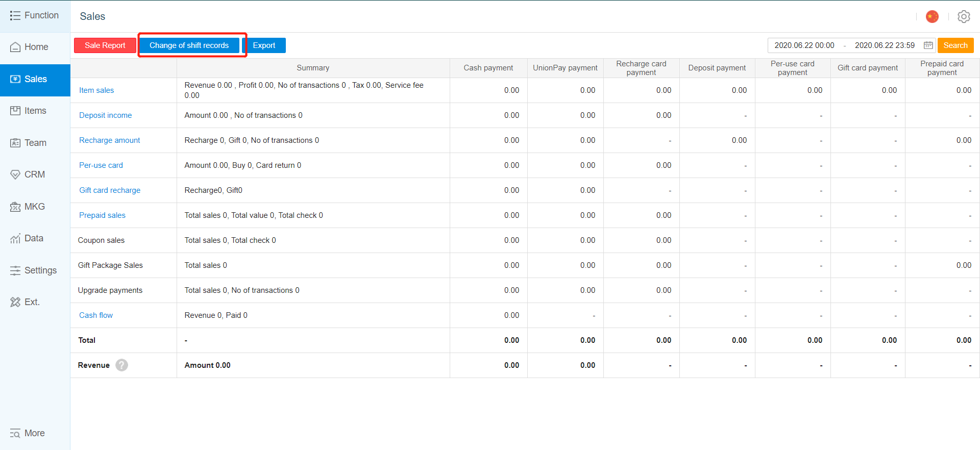Open the Cash flow link

[96, 315]
